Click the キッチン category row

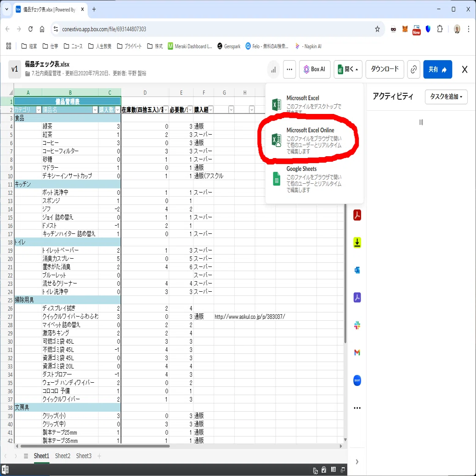[68, 184]
